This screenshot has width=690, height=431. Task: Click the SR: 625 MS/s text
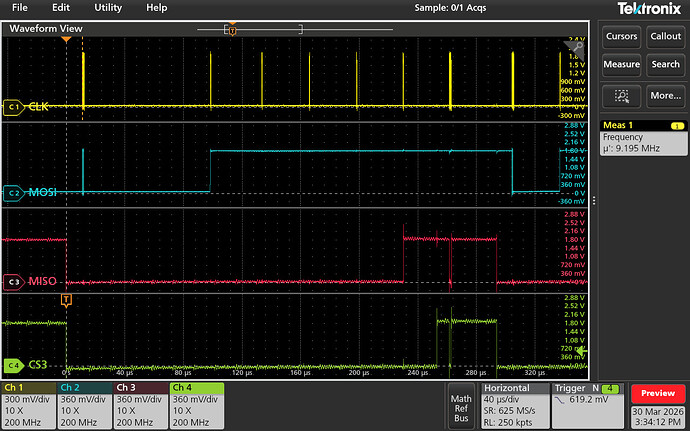[x=510, y=411]
